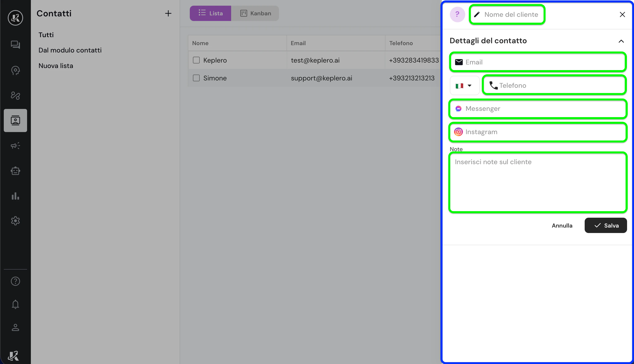Open the analytics bar chart section

(15, 196)
